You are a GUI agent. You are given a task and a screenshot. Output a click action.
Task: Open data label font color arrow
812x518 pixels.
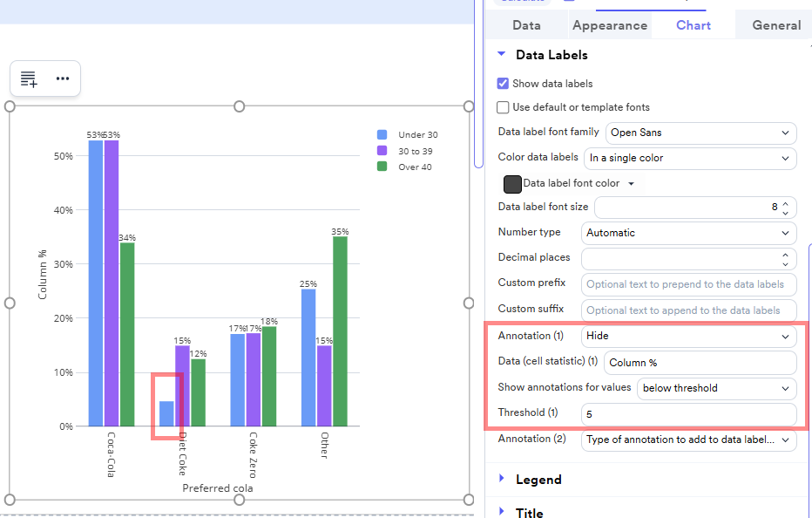pyautogui.click(x=632, y=184)
